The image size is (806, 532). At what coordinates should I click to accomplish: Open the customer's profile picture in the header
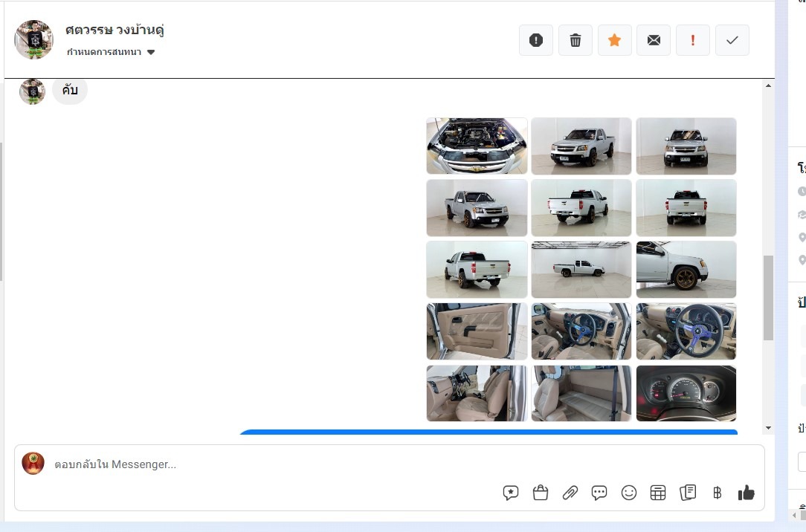[34, 39]
